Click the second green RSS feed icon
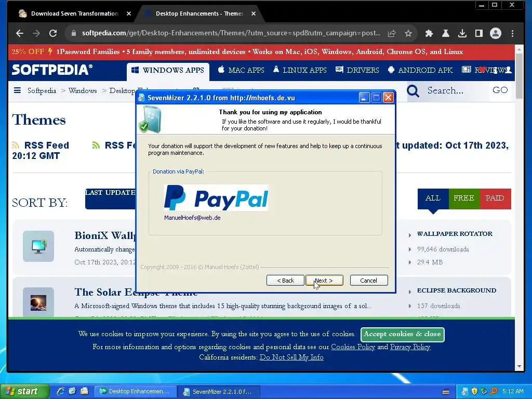Screen dimensions: 532x399 click(x=96, y=145)
